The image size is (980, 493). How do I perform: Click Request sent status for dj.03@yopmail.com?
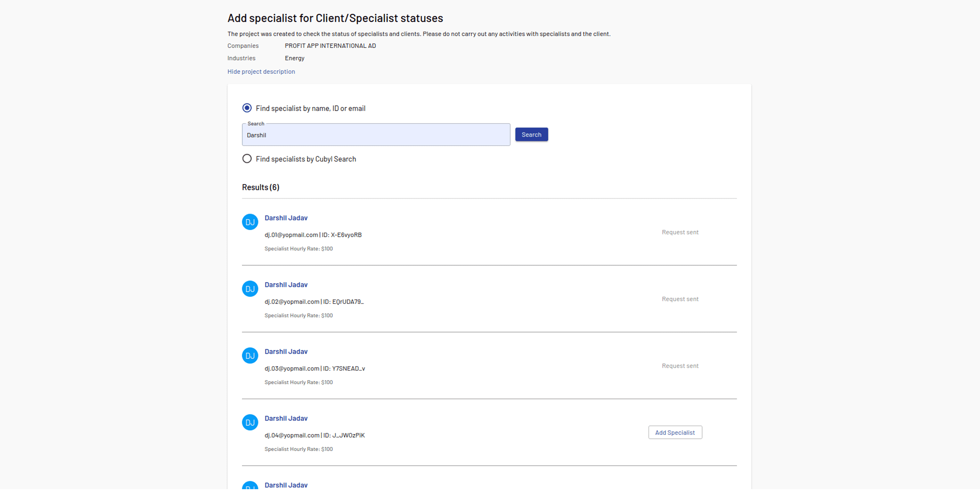coord(680,366)
